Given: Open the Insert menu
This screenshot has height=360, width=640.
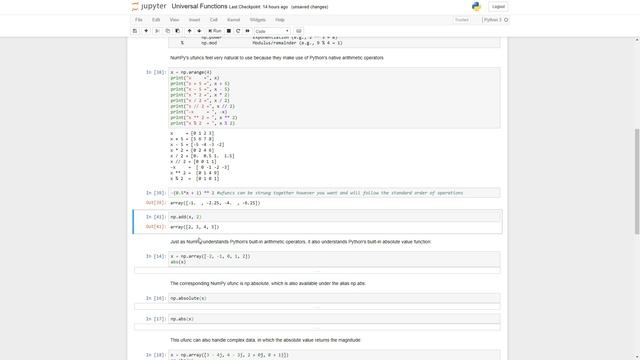Looking at the screenshot, I should point(194,20).
